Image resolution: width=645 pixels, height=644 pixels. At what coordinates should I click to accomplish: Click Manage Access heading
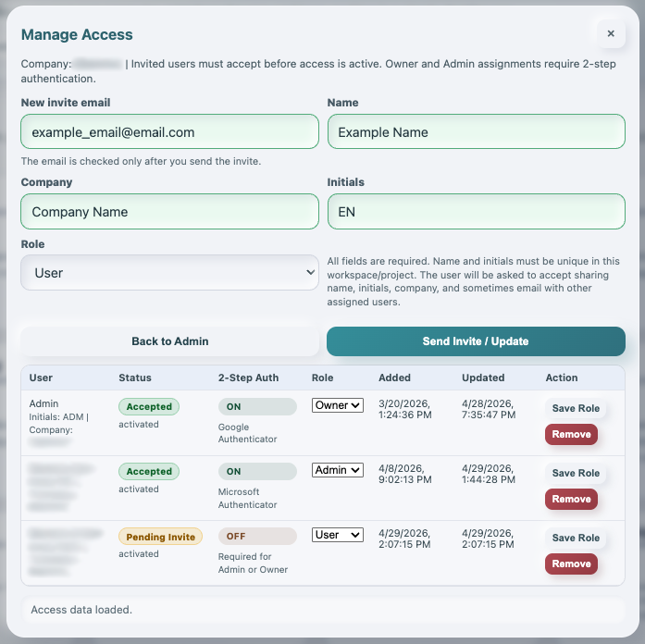coord(77,34)
